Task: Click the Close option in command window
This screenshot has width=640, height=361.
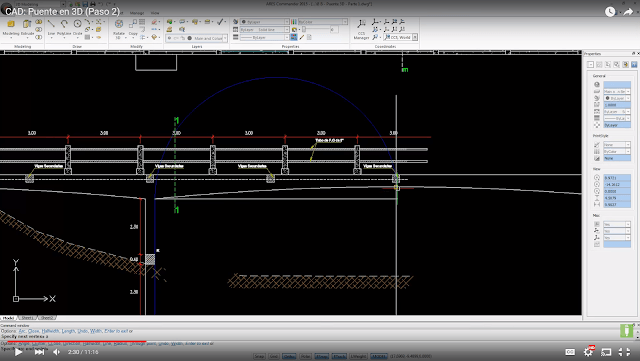Action: [x=33, y=331]
